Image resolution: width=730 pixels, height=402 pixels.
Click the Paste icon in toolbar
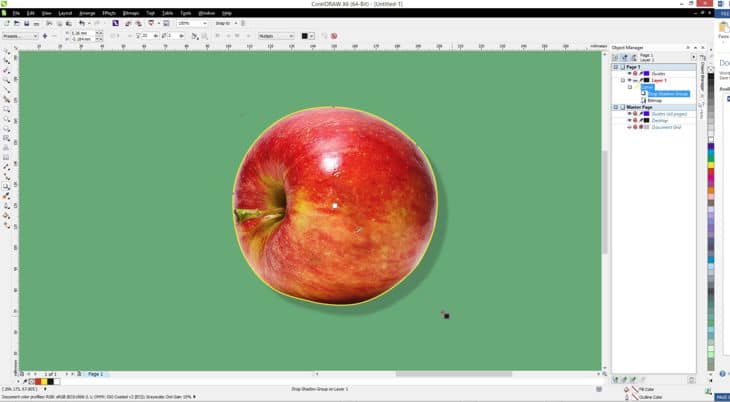click(68, 23)
